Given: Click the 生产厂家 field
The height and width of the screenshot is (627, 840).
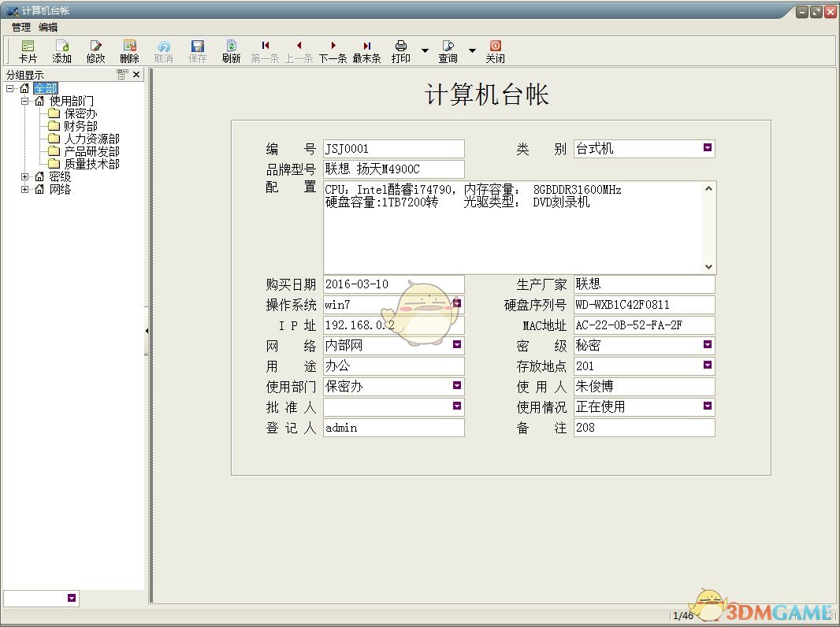Looking at the screenshot, I should 644,284.
